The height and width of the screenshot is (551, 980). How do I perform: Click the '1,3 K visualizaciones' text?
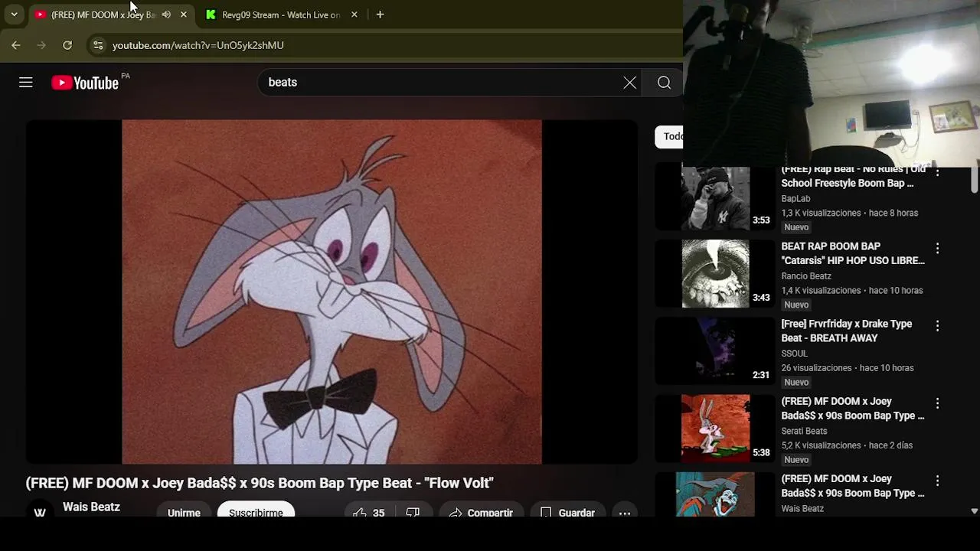[821, 214]
